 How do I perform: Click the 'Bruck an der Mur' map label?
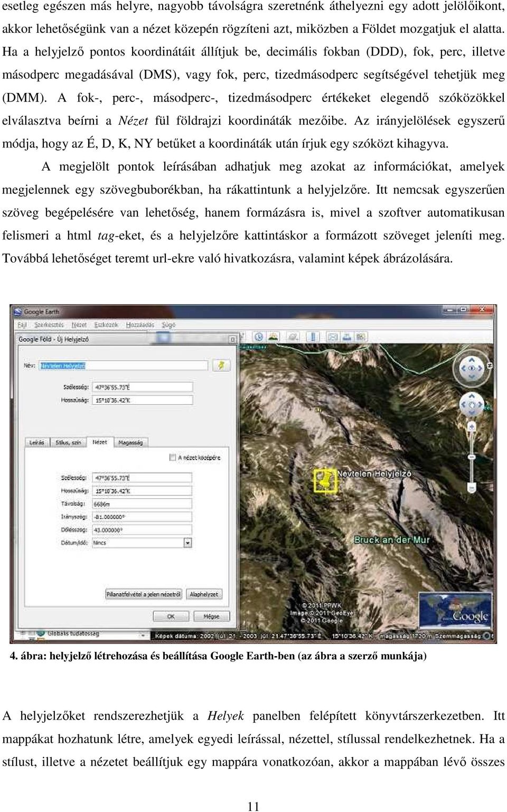392,540
